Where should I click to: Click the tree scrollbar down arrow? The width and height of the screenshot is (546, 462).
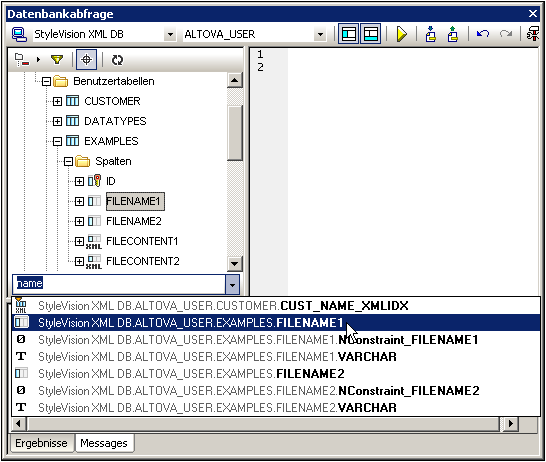[x=234, y=264]
